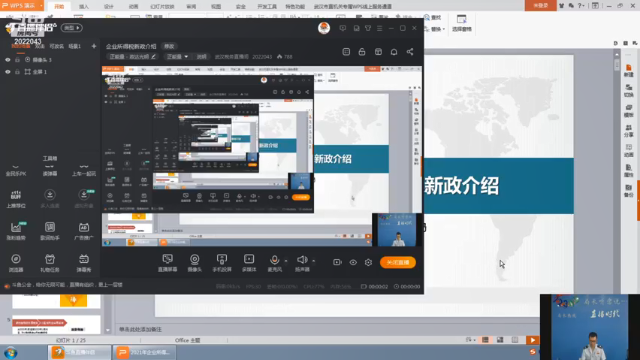This screenshot has height=360, width=640.
Task: Click the orange close live stream button
Action: 398,262
